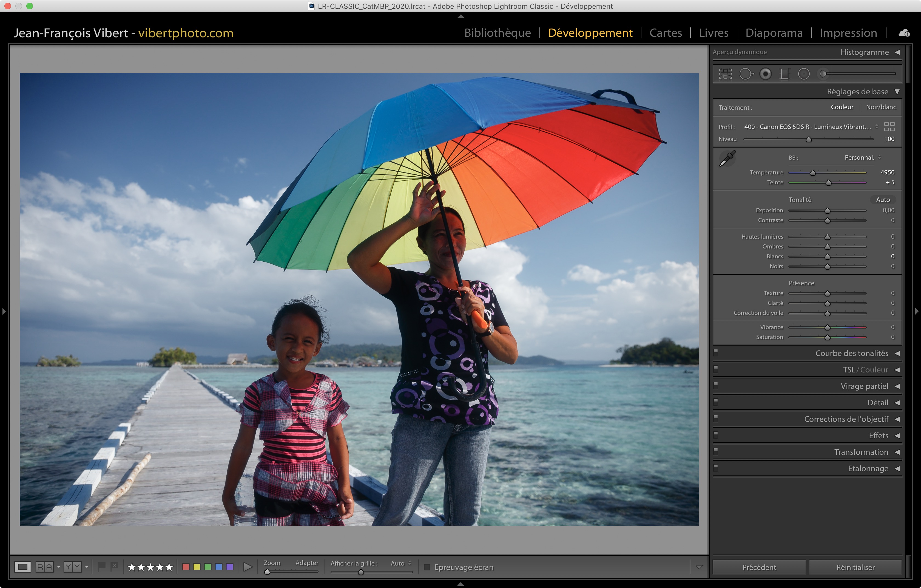Pick the white balance eyedropper tool
Viewport: 921px width, 588px height.
[x=727, y=158]
